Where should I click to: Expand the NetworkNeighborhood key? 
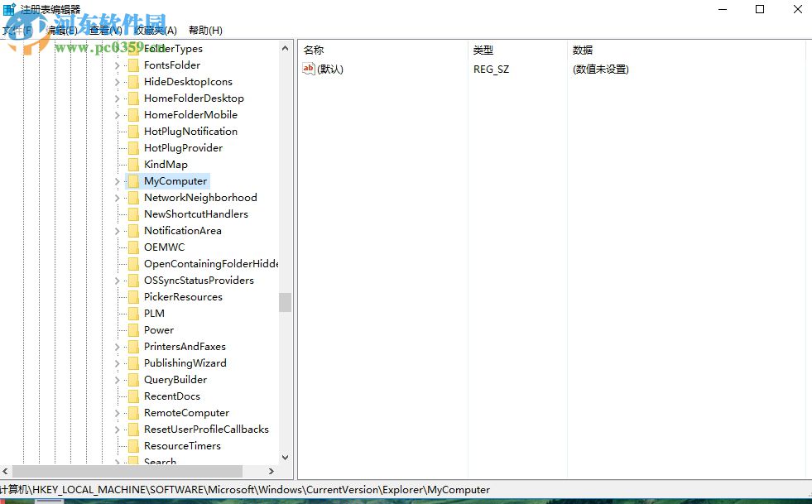click(117, 198)
